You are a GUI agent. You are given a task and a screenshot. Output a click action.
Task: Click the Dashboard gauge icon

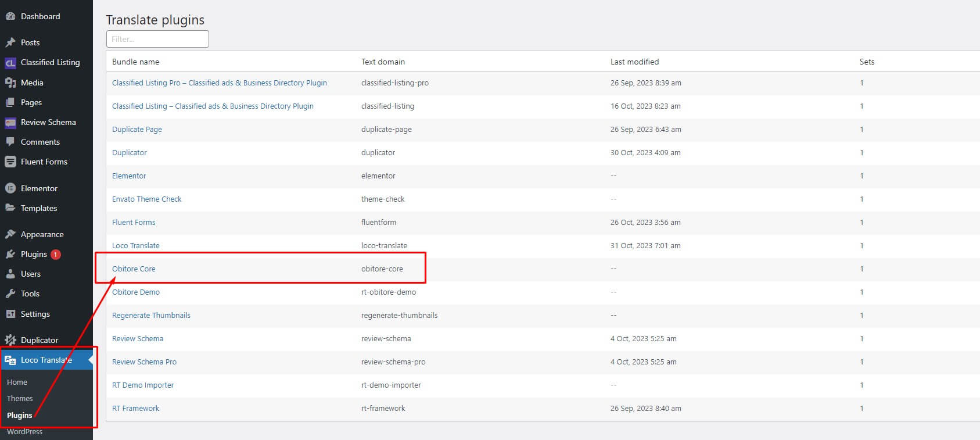[10, 17]
